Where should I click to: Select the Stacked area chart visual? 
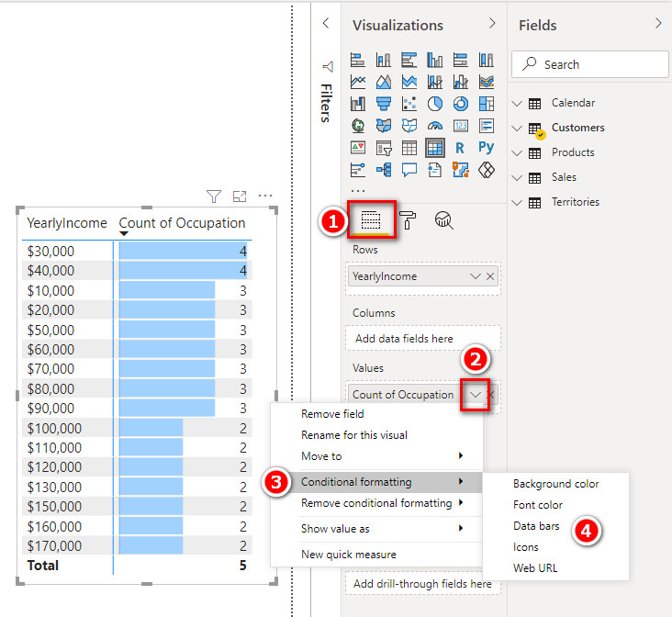tap(409, 82)
